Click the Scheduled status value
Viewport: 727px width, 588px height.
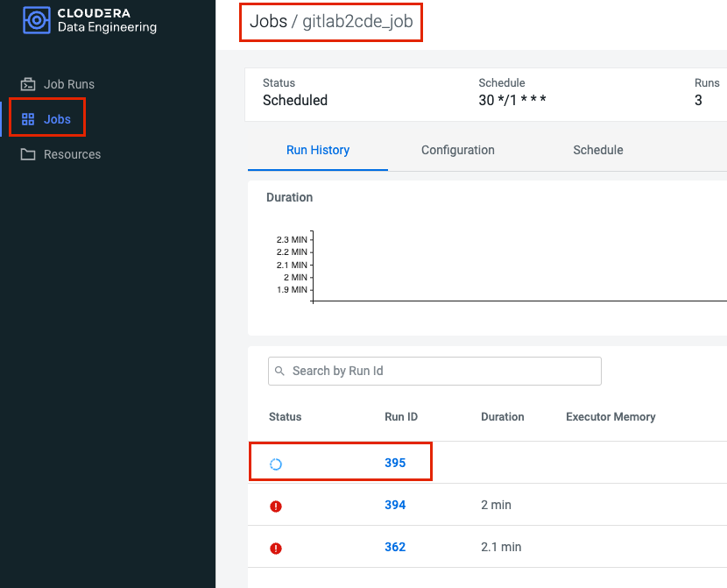click(x=295, y=100)
